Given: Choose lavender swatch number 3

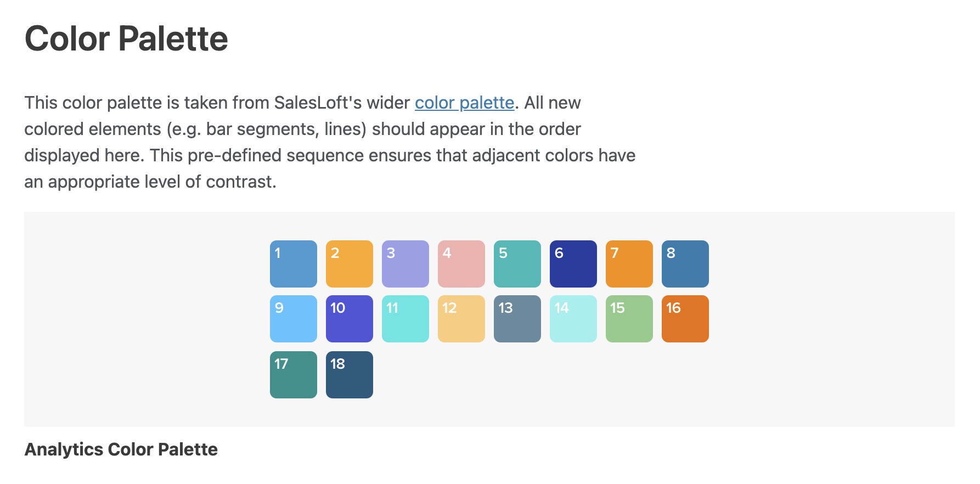Looking at the screenshot, I should pos(405,264).
